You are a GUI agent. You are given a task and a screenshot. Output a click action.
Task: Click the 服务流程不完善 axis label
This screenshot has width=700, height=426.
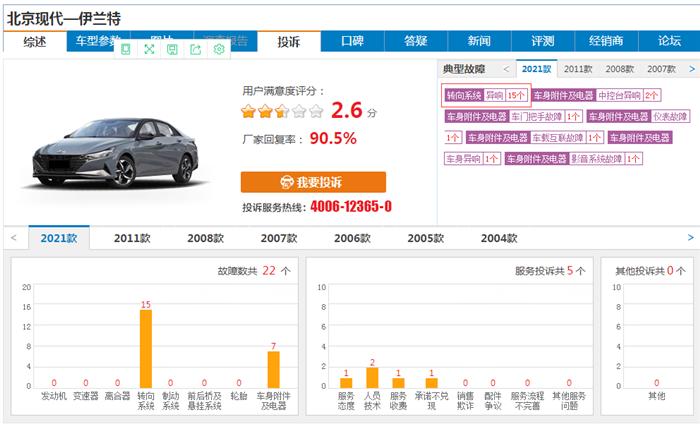coord(527,401)
